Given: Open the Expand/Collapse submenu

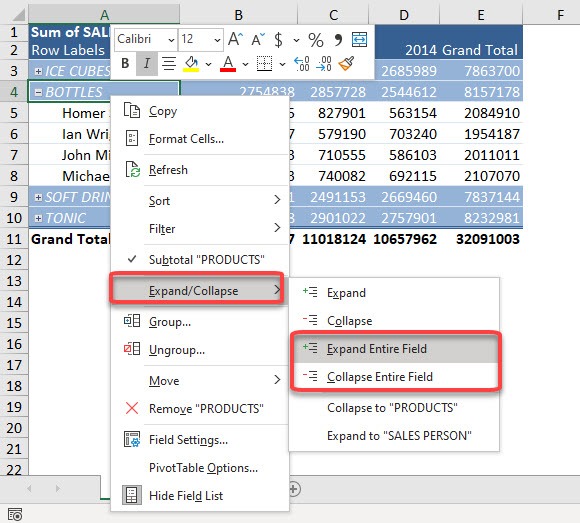Looking at the screenshot, I should click(200, 290).
